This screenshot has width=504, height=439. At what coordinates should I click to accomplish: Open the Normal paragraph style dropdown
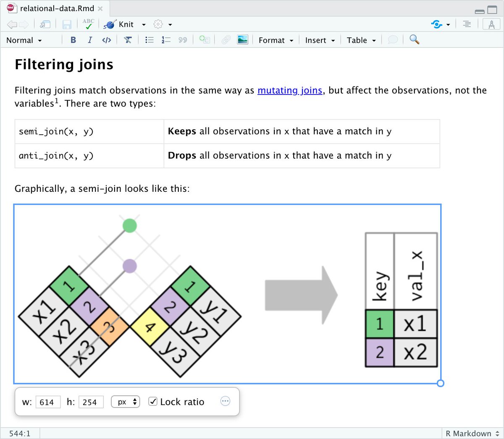pyautogui.click(x=24, y=40)
